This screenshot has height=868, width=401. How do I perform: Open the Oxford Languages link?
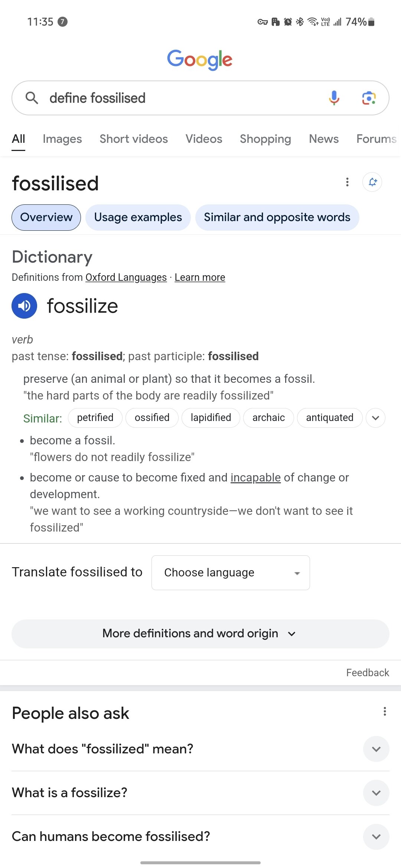pyautogui.click(x=126, y=277)
